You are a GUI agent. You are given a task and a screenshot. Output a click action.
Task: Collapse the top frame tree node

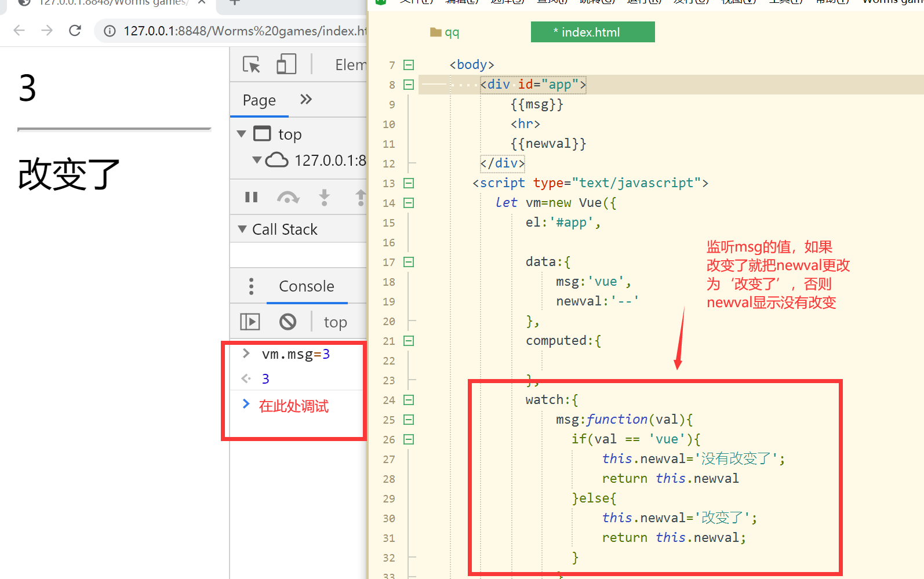point(242,134)
